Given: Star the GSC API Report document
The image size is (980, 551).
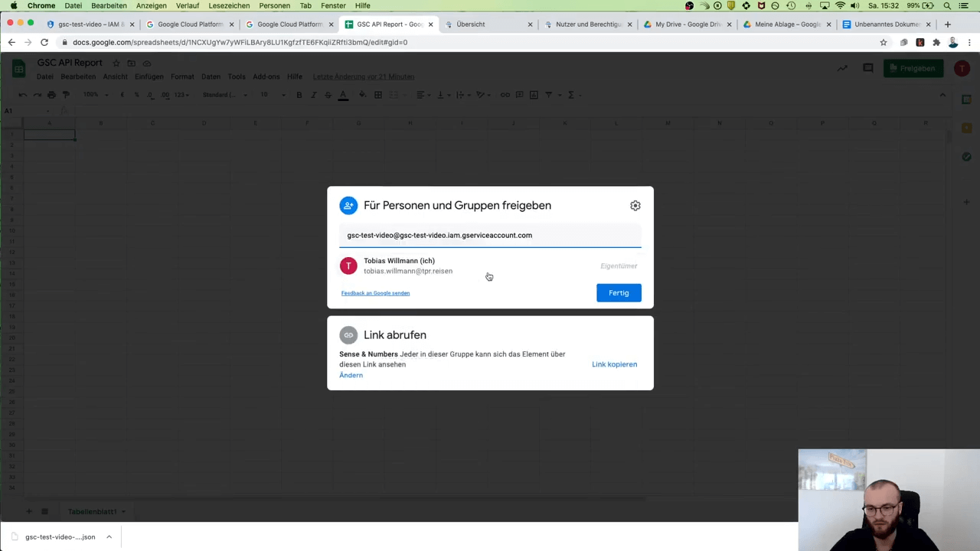Looking at the screenshot, I should 116,63.
